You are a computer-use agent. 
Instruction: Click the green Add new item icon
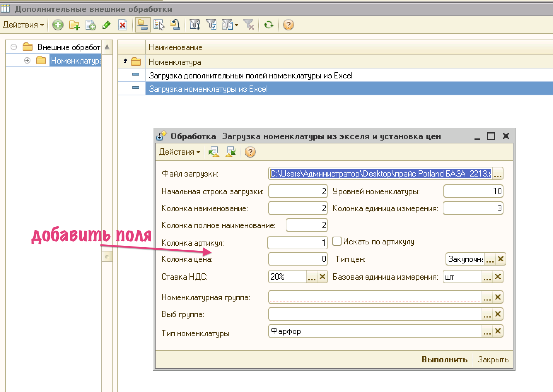tap(58, 25)
